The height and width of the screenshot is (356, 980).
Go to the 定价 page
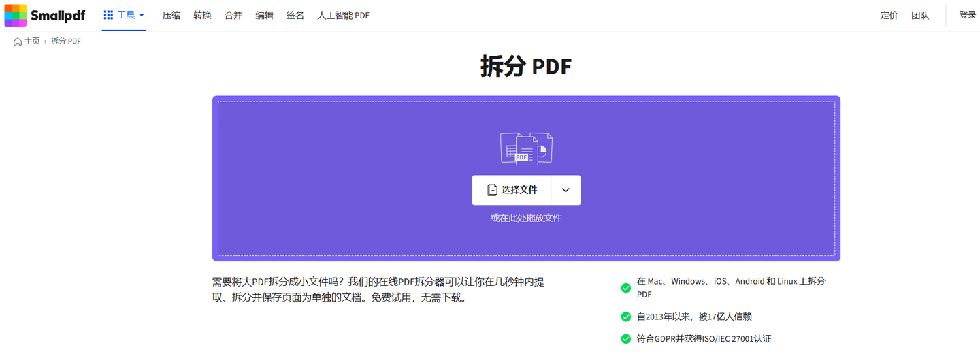[889, 15]
